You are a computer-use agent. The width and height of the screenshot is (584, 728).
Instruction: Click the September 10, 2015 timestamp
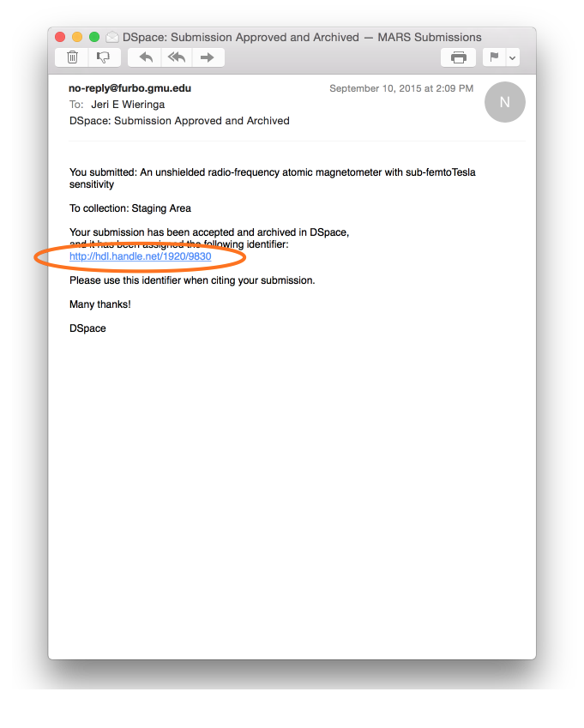coord(401,88)
